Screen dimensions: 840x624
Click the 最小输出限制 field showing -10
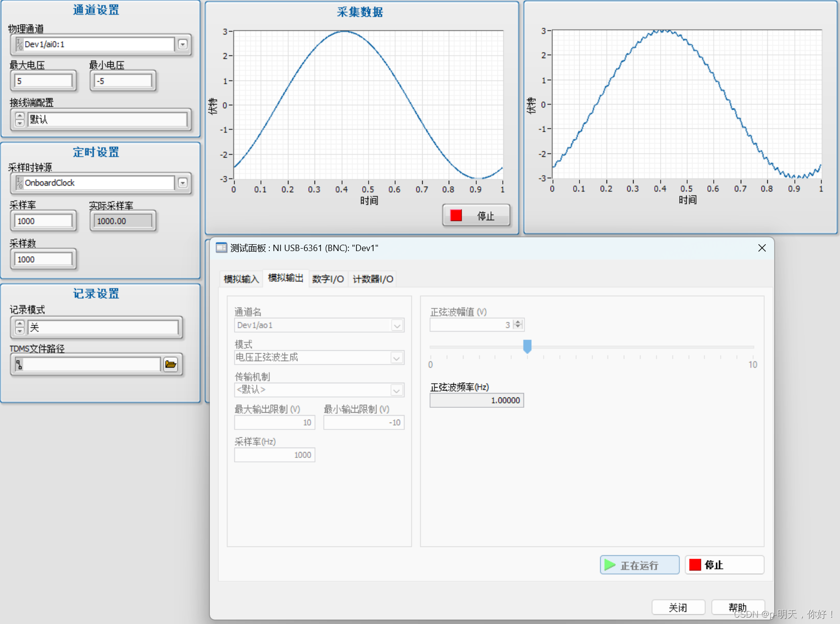[x=364, y=423]
